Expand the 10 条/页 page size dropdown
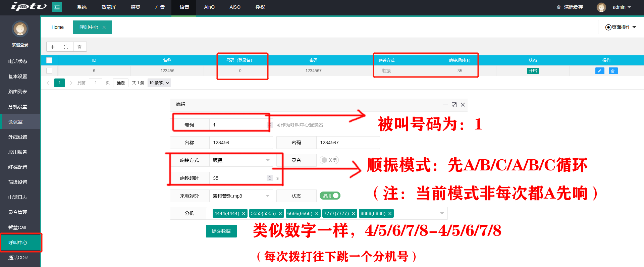The height and width of the screenshot is (267, 644). coord(159,83)
